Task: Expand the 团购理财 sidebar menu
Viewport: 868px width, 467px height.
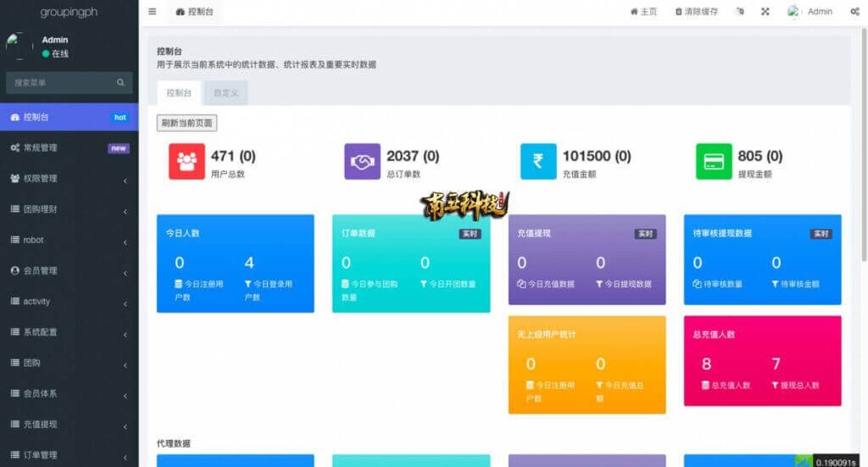Action: click(68, 209)
